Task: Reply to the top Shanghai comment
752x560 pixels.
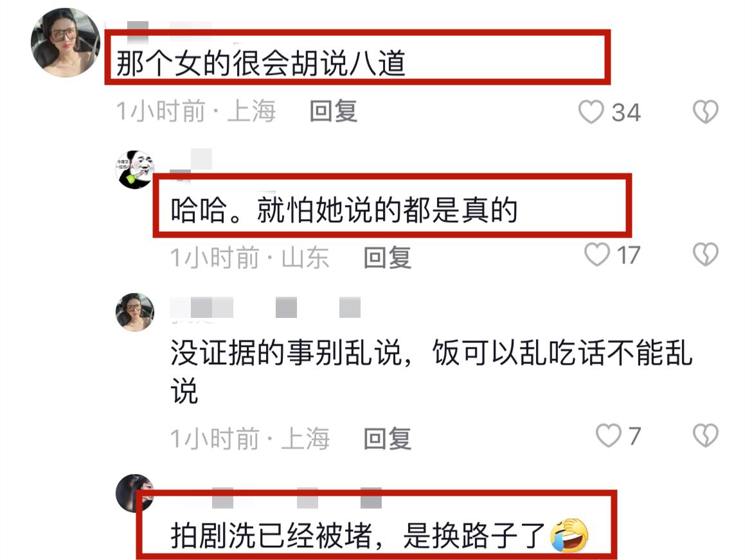Action: [334, 112]
